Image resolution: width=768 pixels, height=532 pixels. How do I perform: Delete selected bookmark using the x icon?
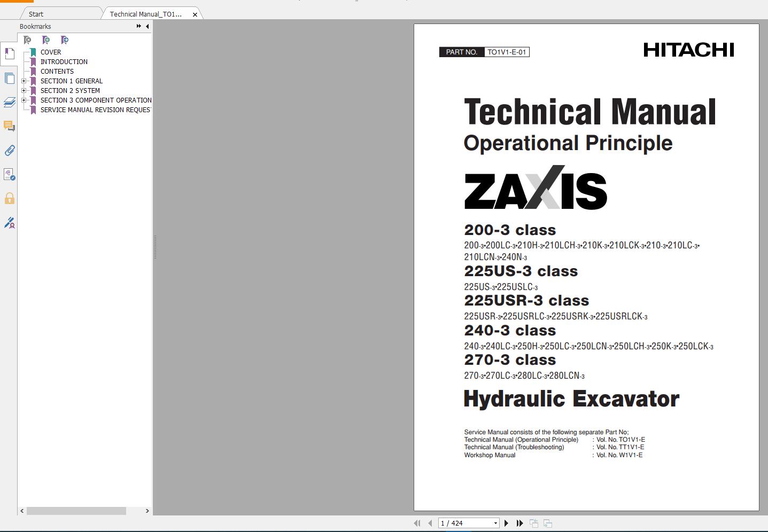27,40
